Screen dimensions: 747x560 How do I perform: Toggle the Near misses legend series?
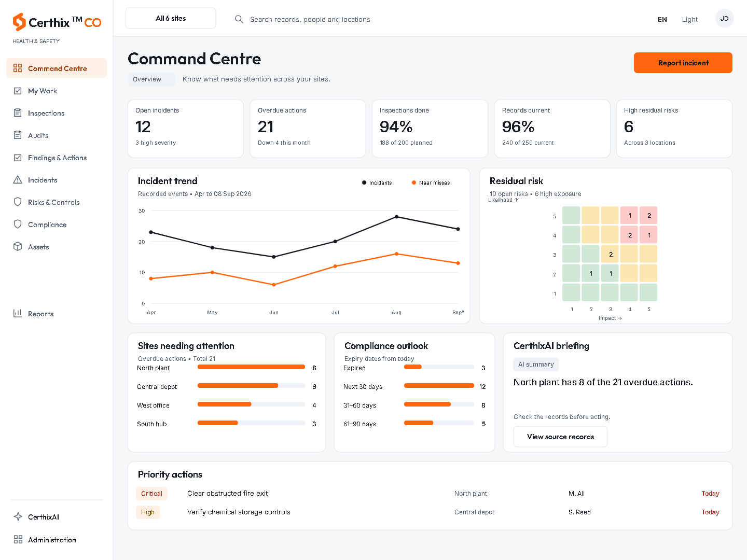coord(431,183)
